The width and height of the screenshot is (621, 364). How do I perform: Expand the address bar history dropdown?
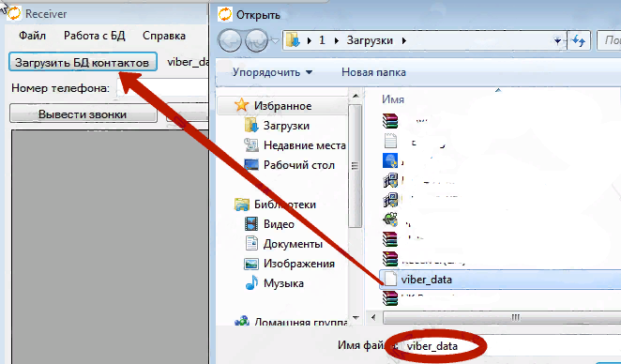tap(557, 40)
